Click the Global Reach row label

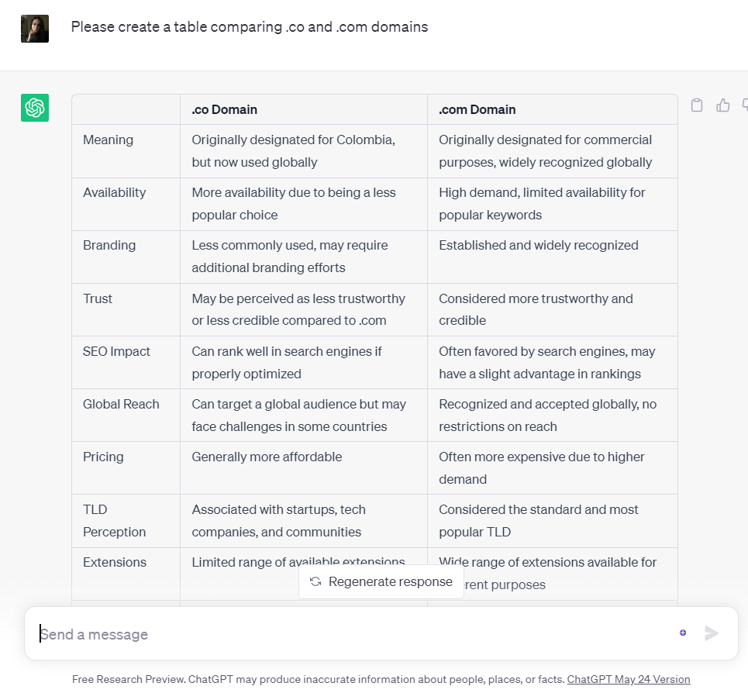click(121, 404)
